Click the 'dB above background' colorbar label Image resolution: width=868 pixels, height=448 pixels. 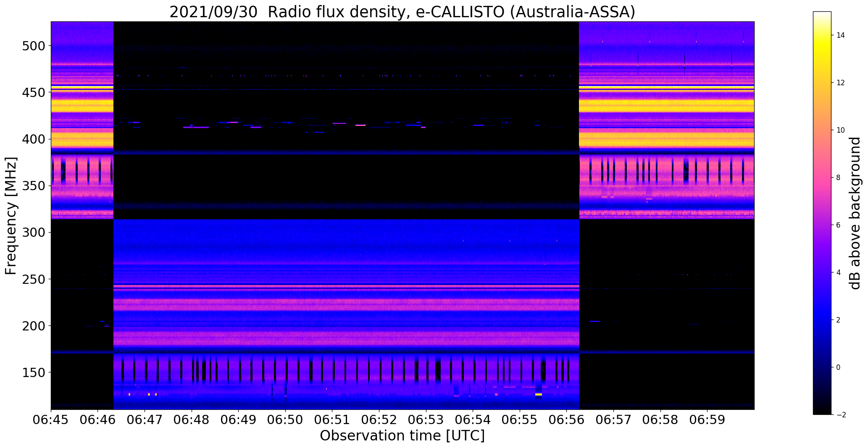coord(855,213)
